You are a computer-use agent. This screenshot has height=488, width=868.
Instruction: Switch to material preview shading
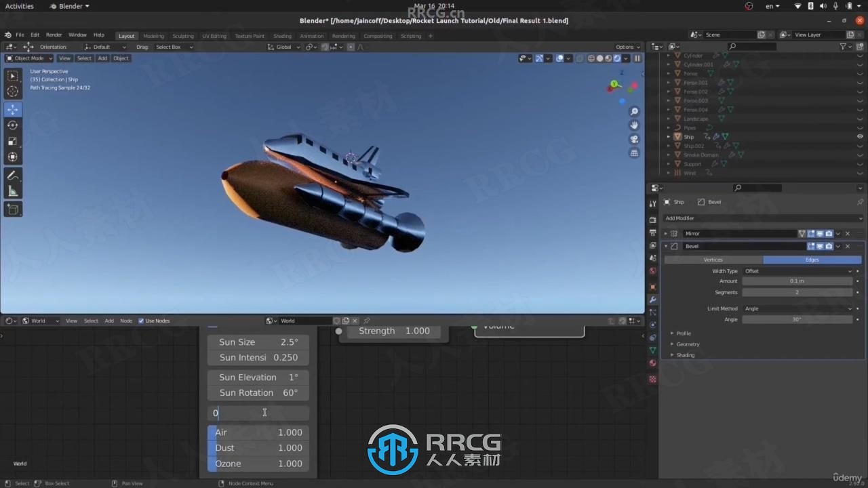(x=608, y=58)
